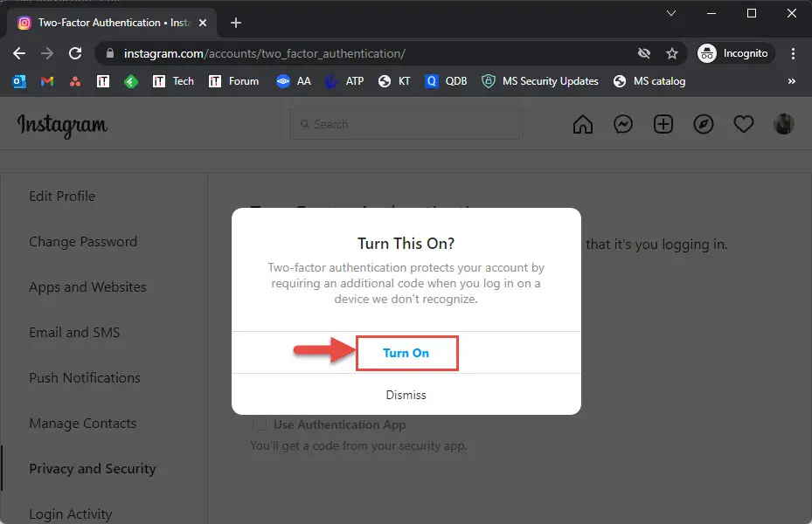This screenshot has width=812, height=524.
Task: Click the third-party cookies blocked eye icon
Action: pos(643,53)
